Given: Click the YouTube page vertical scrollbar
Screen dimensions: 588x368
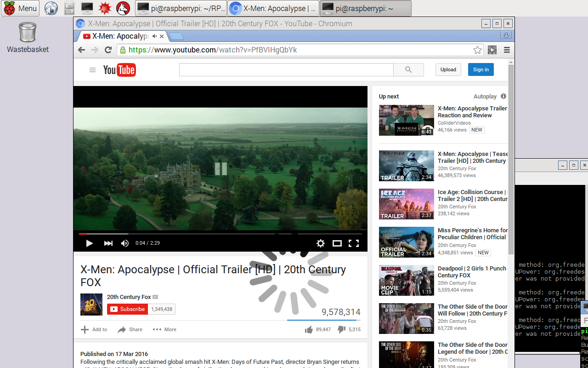Looking at the screenshot, I should (511, 159).
